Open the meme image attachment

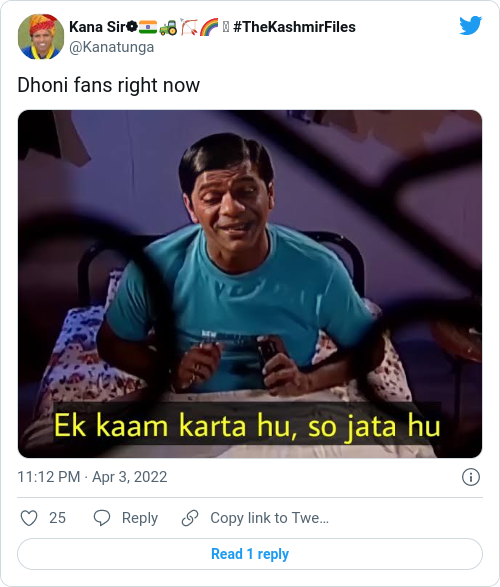[x=250, y=284]
